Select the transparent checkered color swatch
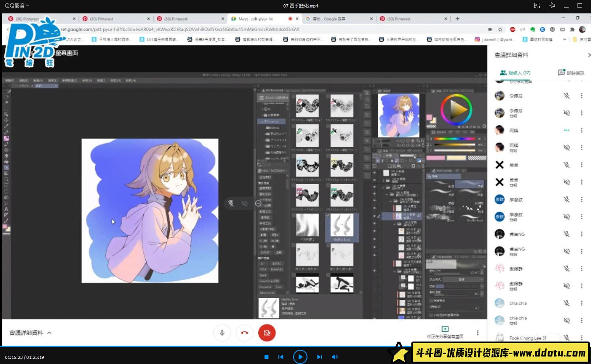This screenshot has width=591, height=364. 477,158
